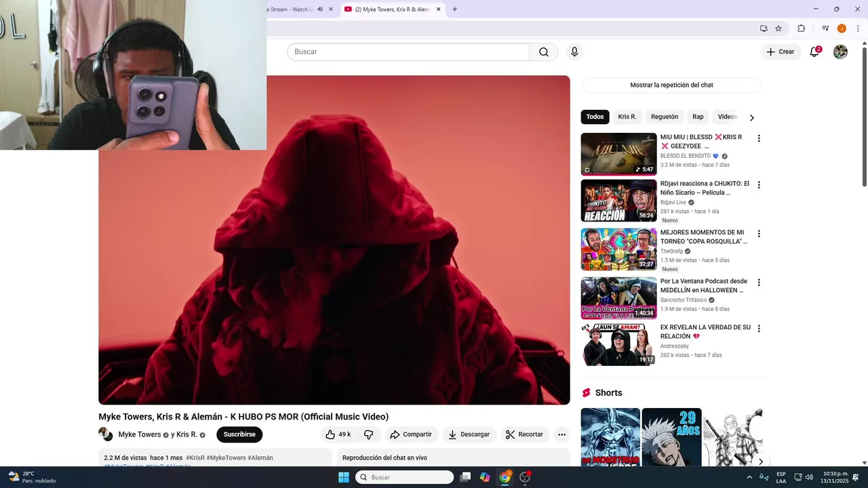The height and width of the screenshot is (488, 868).
Task: Open Chrome three-dot menu
Action: [x=858, y=28]
